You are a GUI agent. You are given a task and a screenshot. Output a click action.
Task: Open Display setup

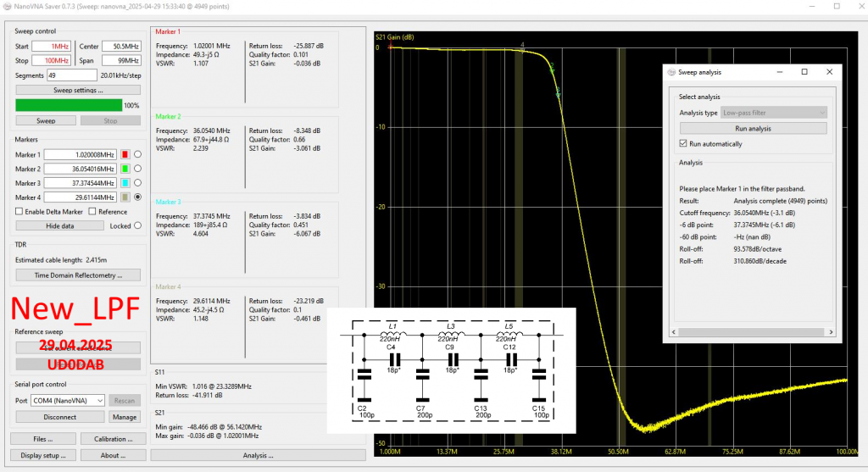tap(43, 455)
